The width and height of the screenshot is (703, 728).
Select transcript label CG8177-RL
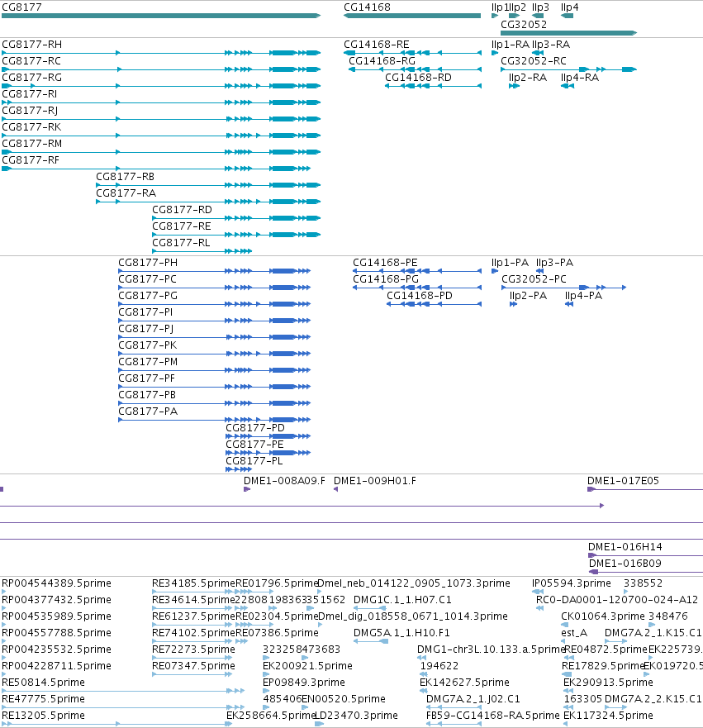[x=181, y=243]
